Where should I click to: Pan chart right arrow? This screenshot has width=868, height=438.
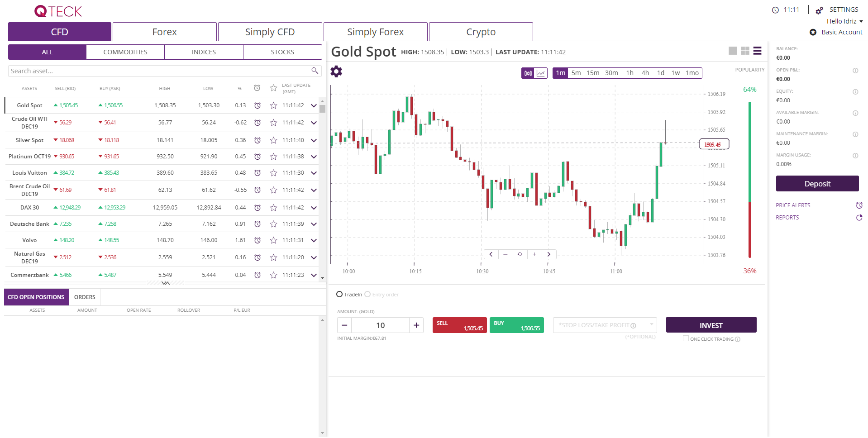coord(549,254)
